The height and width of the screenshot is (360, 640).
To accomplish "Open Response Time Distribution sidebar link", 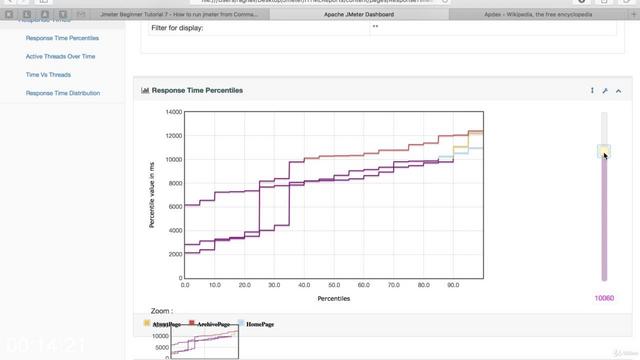I will [63, 93].
